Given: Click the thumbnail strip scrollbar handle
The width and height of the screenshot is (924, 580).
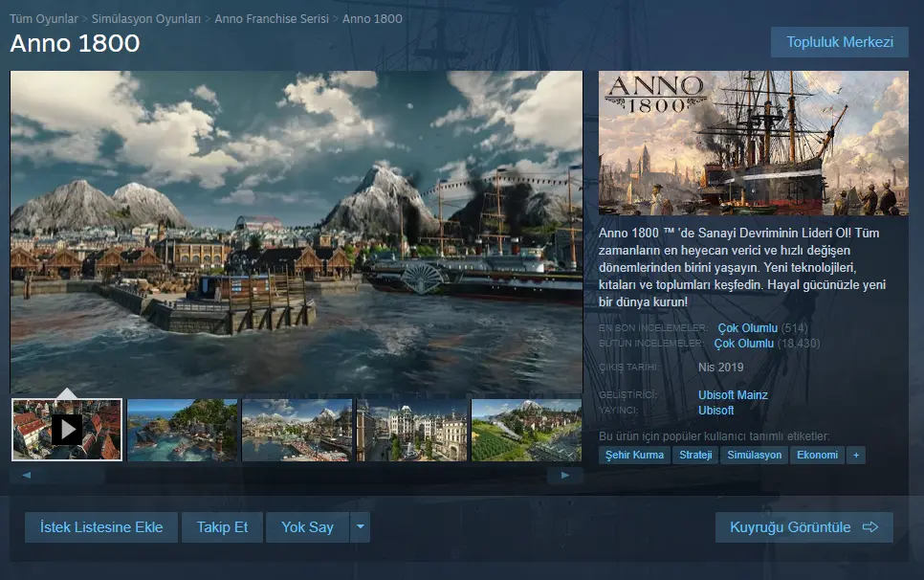Looking at the screenshot, I should (x=58, y=475).
